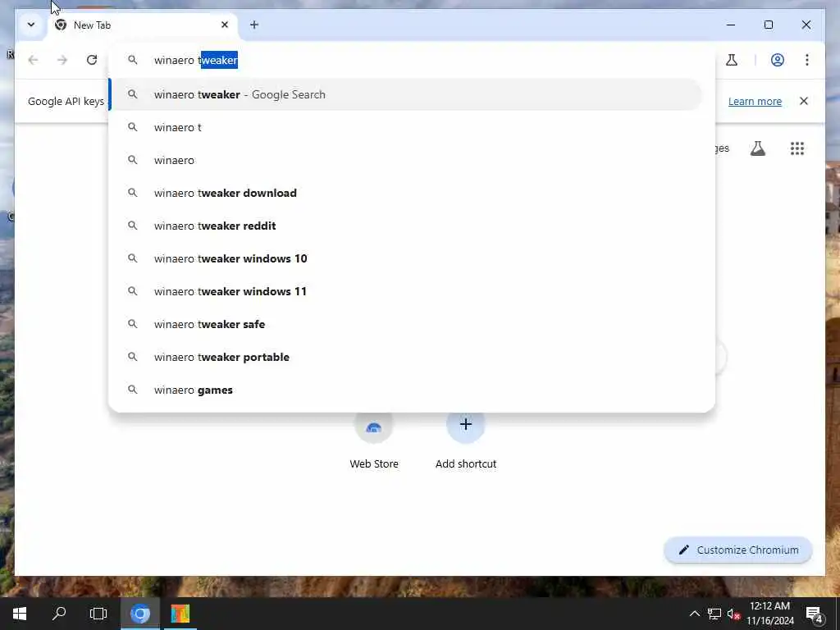Click the network tray icon
The image size is (840, 630).
tap(714, 614)
